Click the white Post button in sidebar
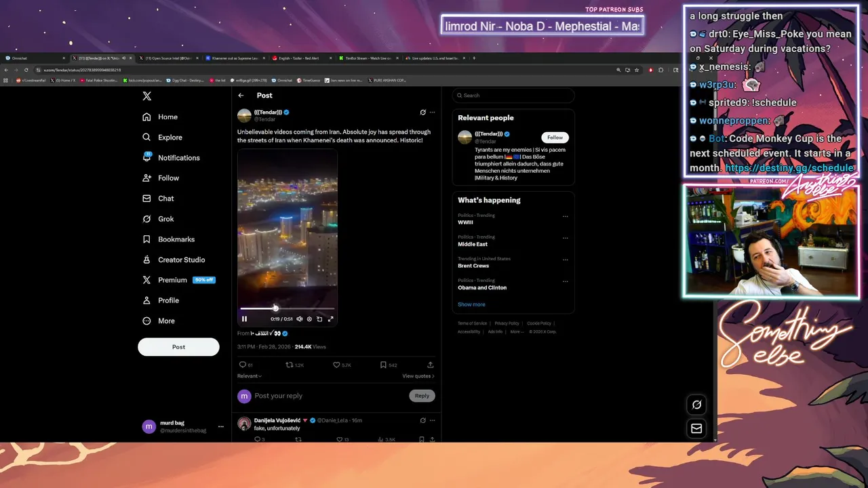The height and width of the screenshot is (488, 868). (178, 346)
